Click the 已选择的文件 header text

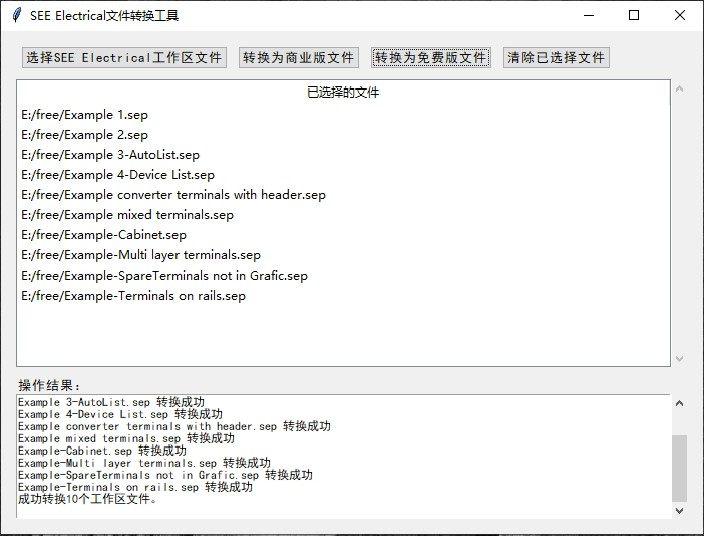343,92
